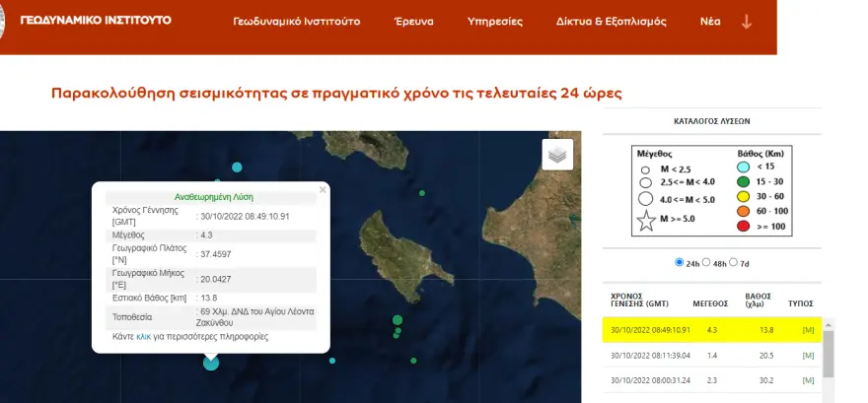
Task: Open the map layers switcher
Action: tap(557, 155)
